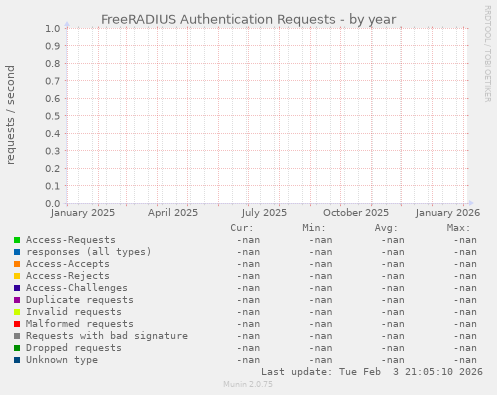Click Unknown type Max value '-nan'
This screenshot has height=395, width=497.
[x=465, y=360]
